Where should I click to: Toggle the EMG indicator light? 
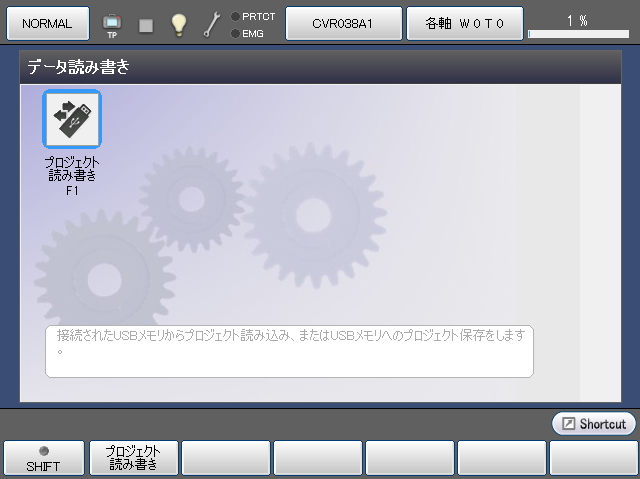click(x=235, y=34)
